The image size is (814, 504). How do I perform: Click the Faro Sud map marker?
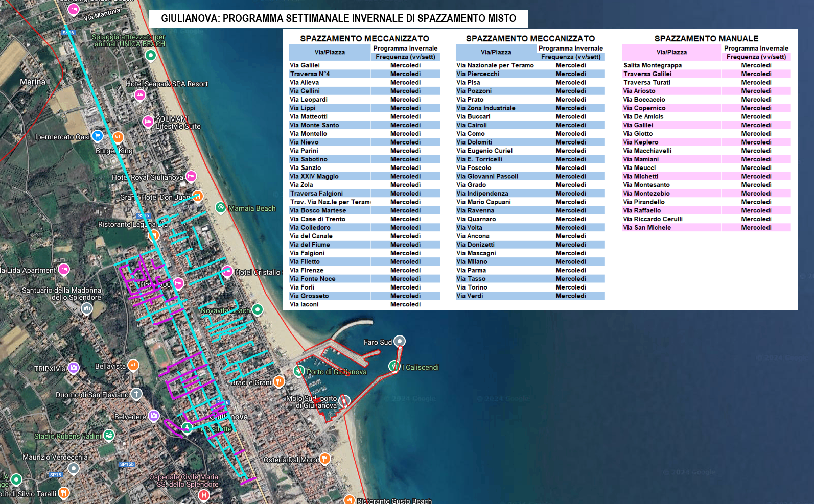[400, 341]
